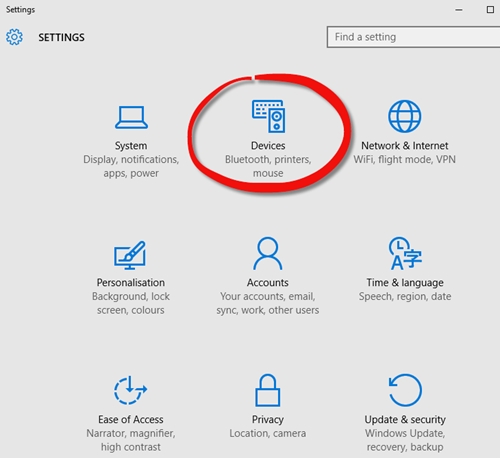Open the Privacy padlock icon
The image size is (500, 458).
click(x=268, y=390)
